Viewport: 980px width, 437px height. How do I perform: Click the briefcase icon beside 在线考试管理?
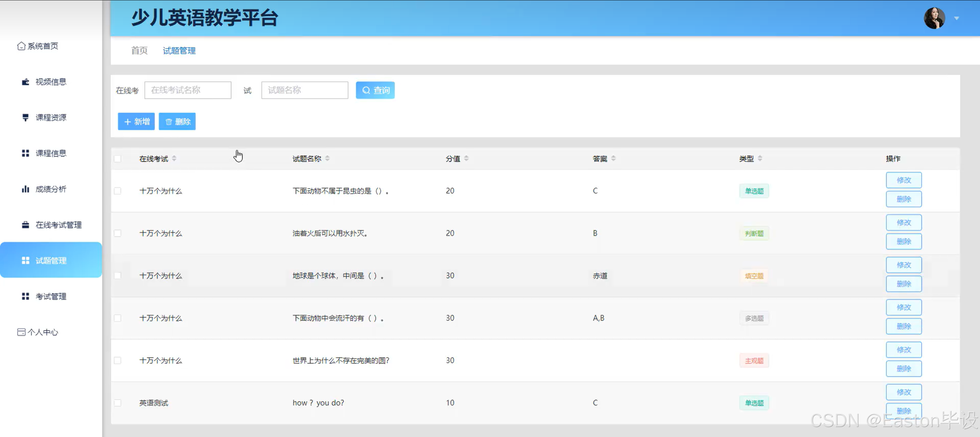(25, 225)
